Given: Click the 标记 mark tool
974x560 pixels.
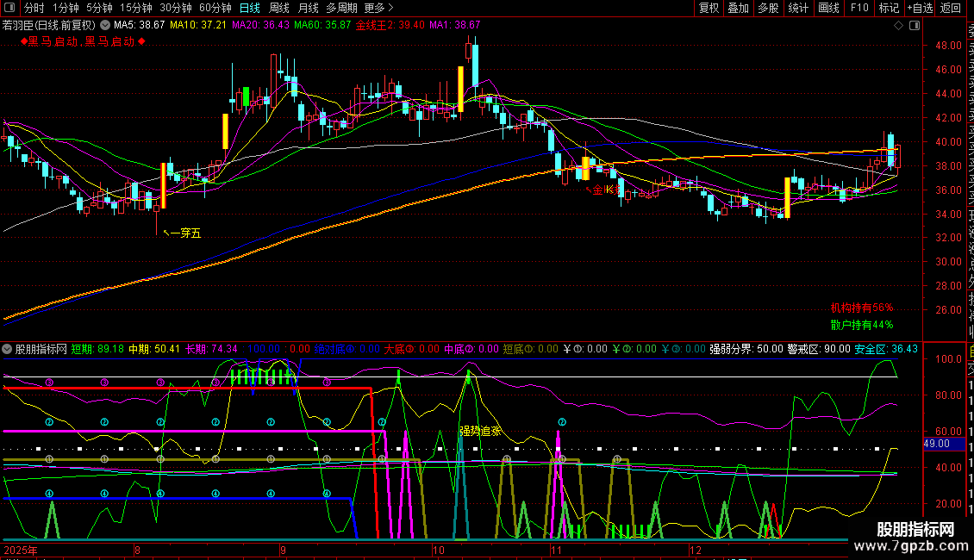Looking at the screenshot, I should [x=888, y=8].
